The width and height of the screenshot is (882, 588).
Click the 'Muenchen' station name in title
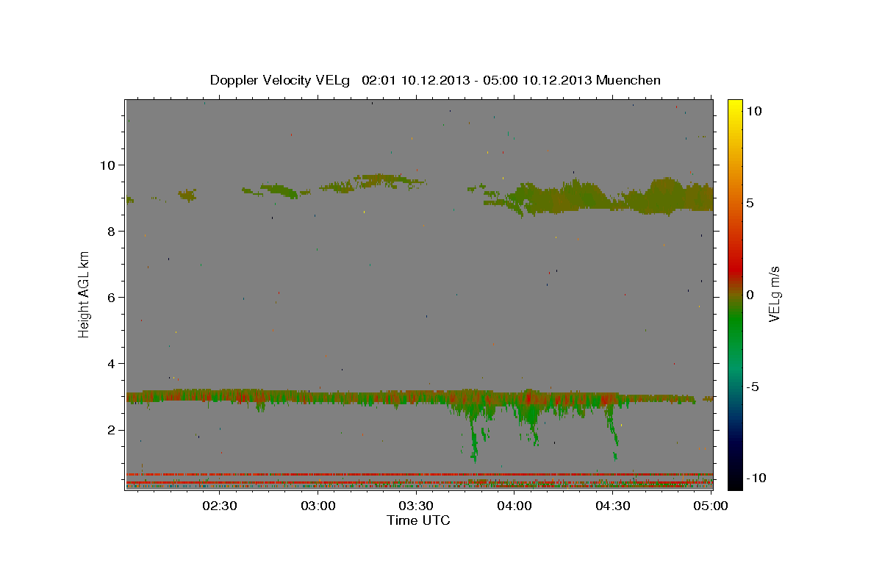click(x=628, y=80)
